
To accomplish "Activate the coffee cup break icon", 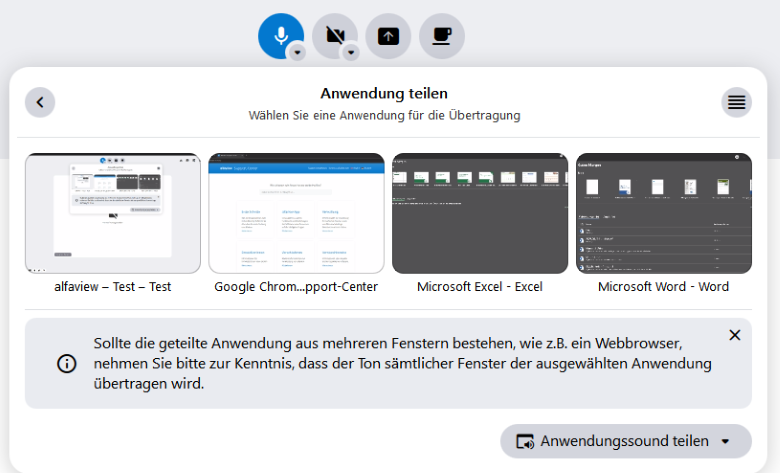I will (x=441, y=36).
